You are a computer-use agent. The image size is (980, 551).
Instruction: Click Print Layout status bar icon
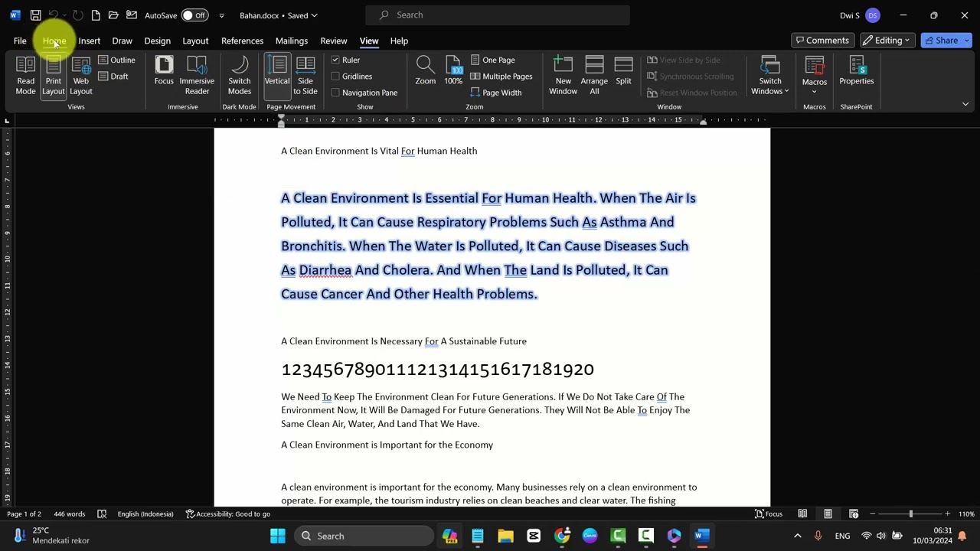[828, 514]
